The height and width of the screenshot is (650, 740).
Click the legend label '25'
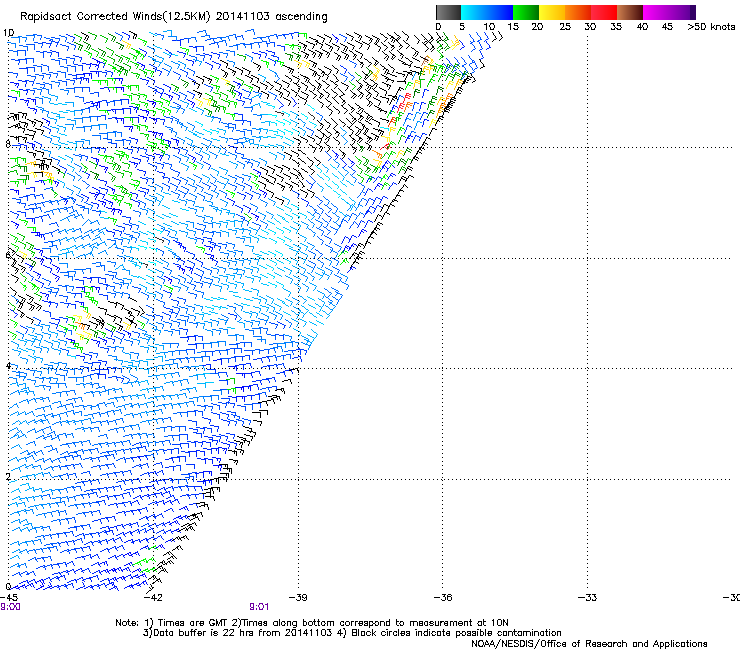[565, 27]
